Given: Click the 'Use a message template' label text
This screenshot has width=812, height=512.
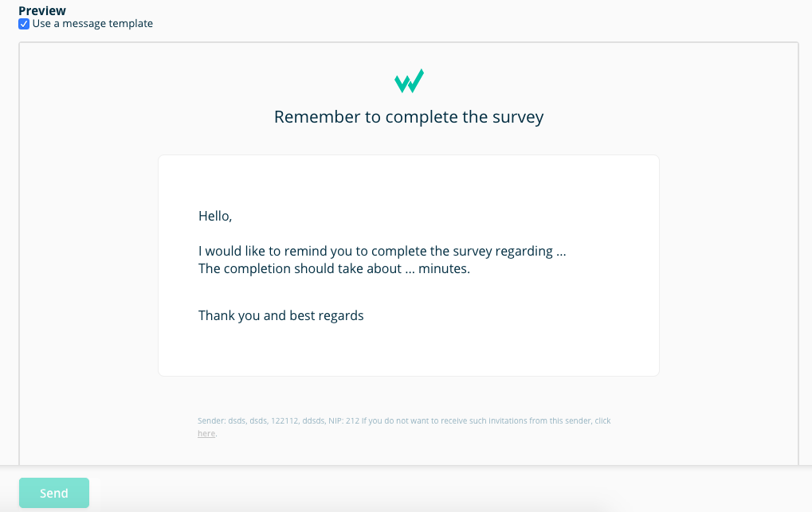Looking at the screenshot, I should pyautogui.click(x=92, y=24).
